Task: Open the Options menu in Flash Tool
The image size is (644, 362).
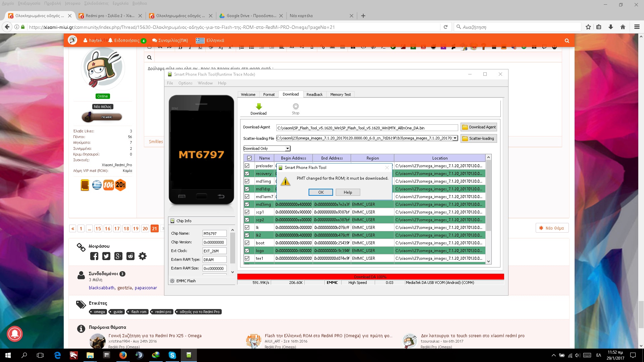Action: pyautogui.click(x=185, y=83)
